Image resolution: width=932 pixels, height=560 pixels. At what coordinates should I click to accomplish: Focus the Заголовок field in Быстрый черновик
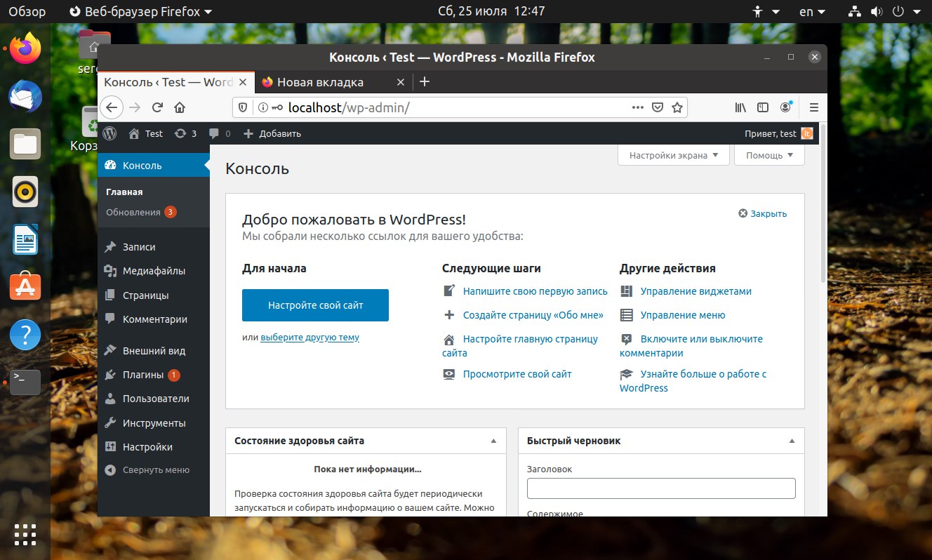(661, 488)
